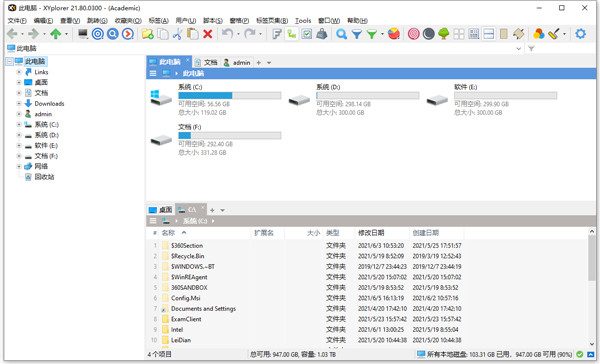Click 系统 (C:) breadcrumb in lower pane
This screenshot has width=600, height=364.
pos(195,221)
